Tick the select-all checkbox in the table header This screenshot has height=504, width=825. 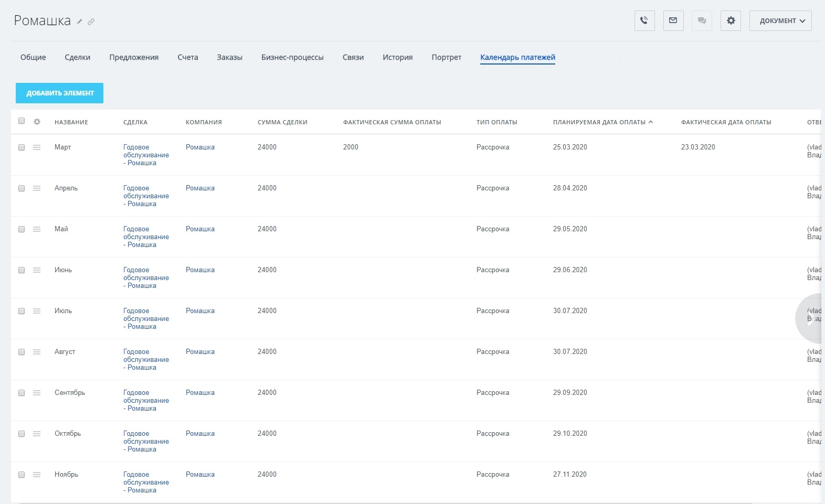(x=22, y=121)
